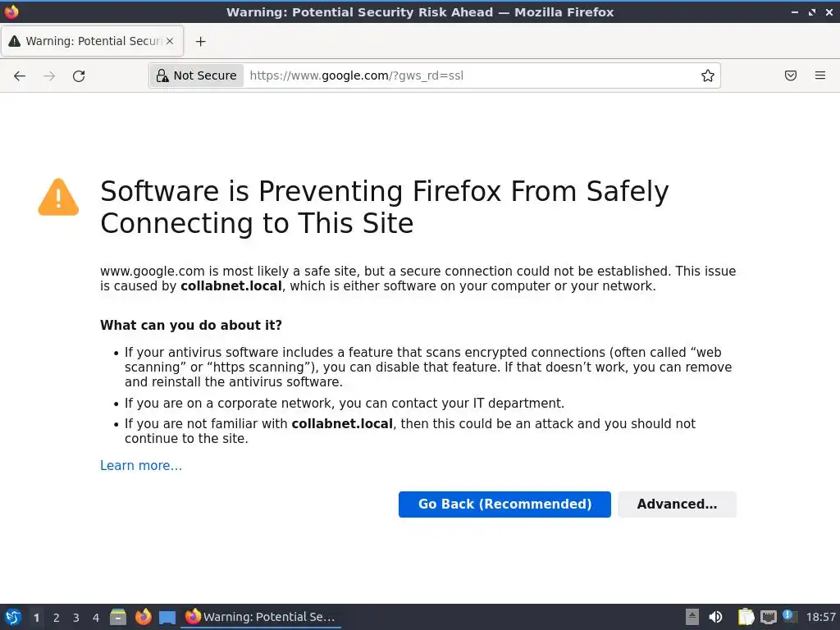840x630 pixels.
Task: Open the volume control tray icon
Action: tap(715, 617)
